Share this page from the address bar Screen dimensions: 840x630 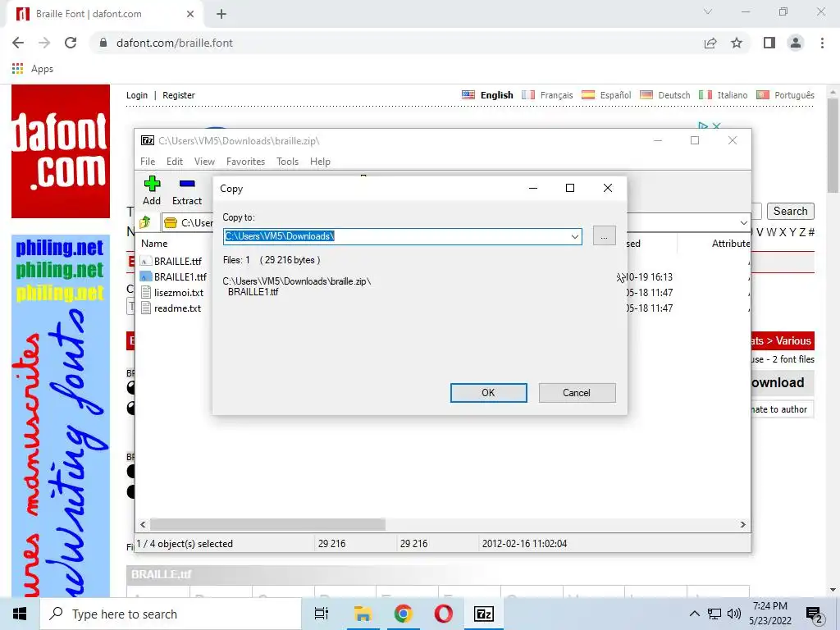[x=710, y=43]
